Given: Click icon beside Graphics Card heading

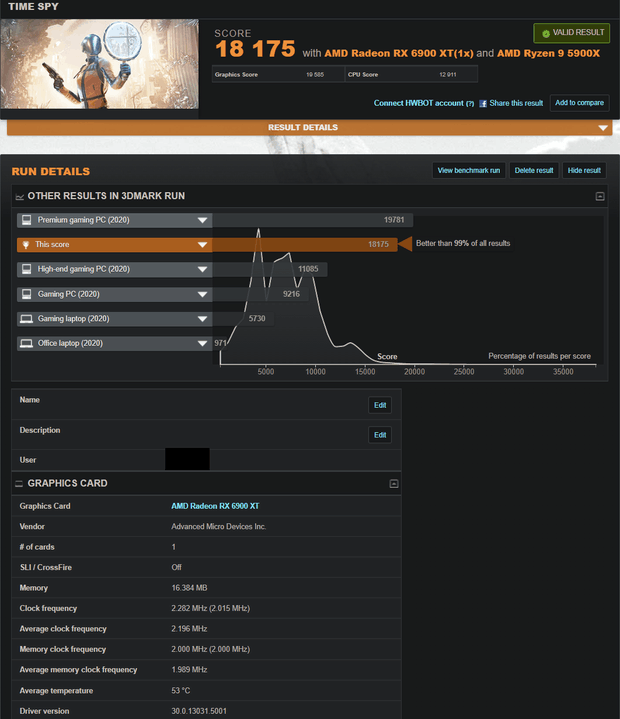Looking at the screenshot, I should pyautogui.click(x=19, y=484).
